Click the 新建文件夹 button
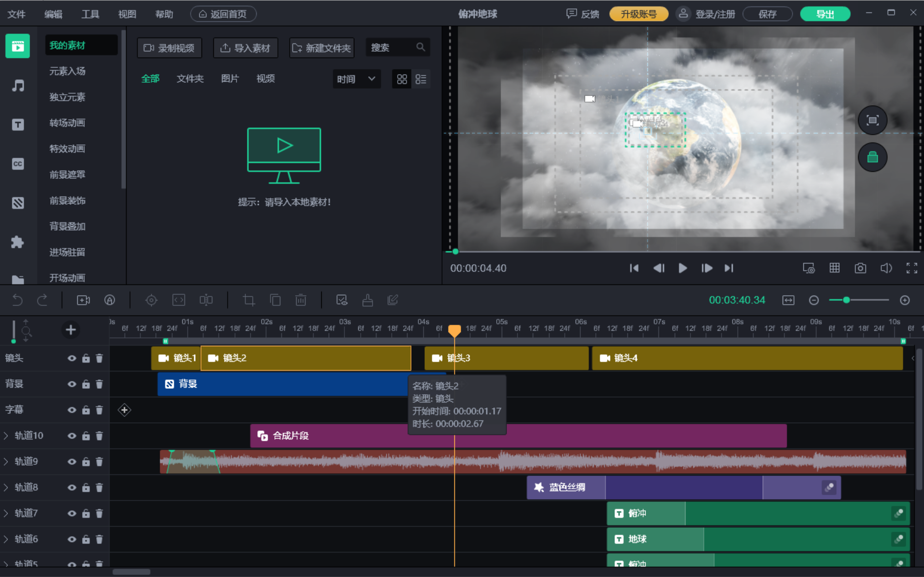Viewport: 924px width, 577px height. point(322,48)
